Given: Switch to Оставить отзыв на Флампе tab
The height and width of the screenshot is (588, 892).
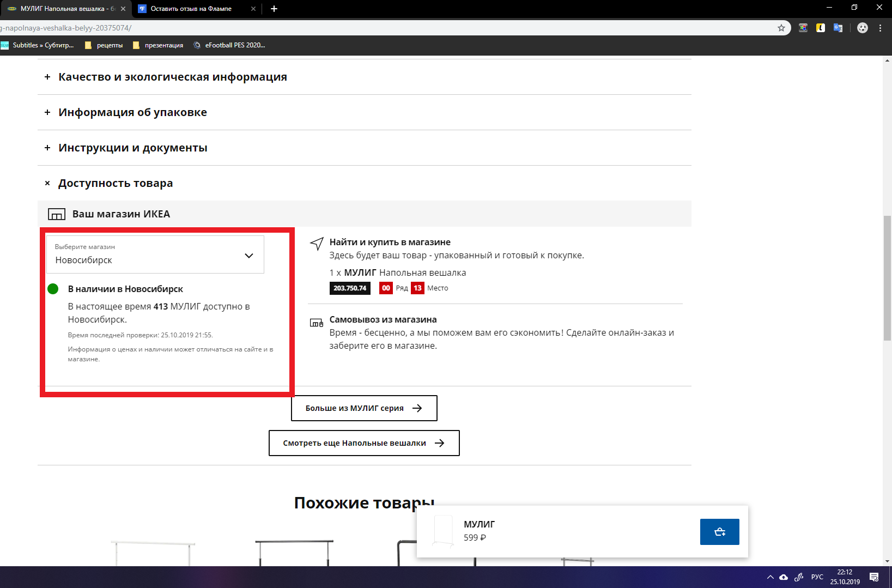Looking at the screenshot, I should tap(191, 9).
